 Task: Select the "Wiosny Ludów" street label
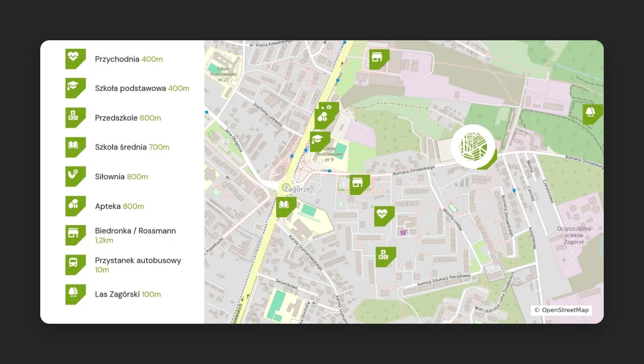[x=452, y=220]
